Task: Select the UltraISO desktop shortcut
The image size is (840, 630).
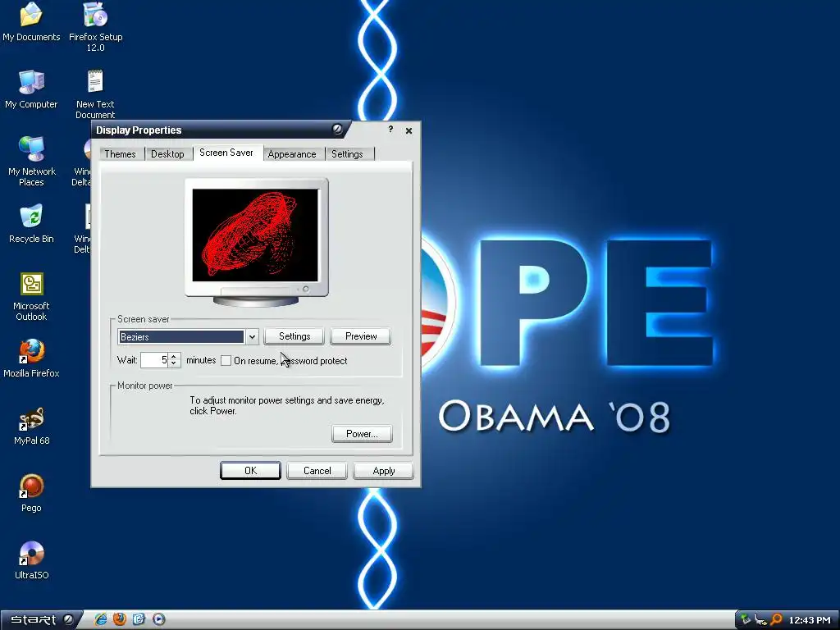Action: pos(31,560)
